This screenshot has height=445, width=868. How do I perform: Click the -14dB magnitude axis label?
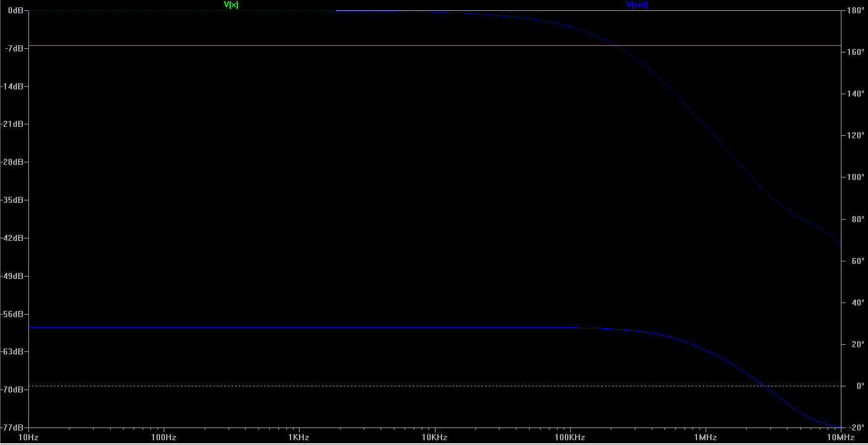tap(13, 86)
